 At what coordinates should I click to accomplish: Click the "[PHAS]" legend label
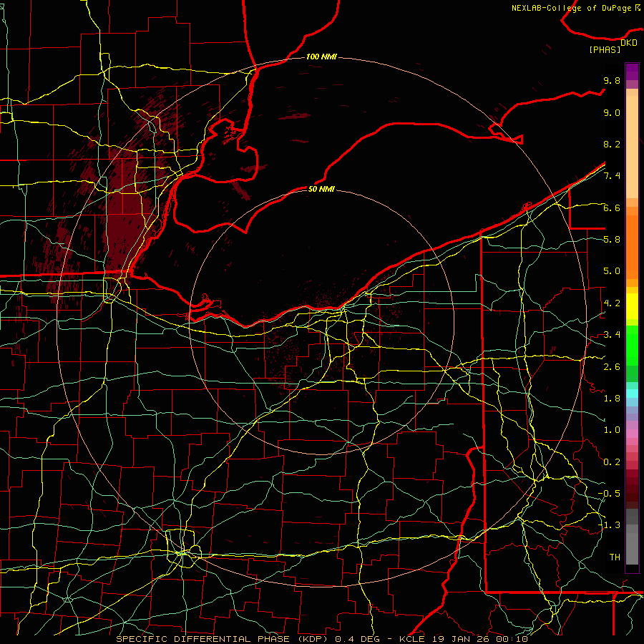[605, 50]
